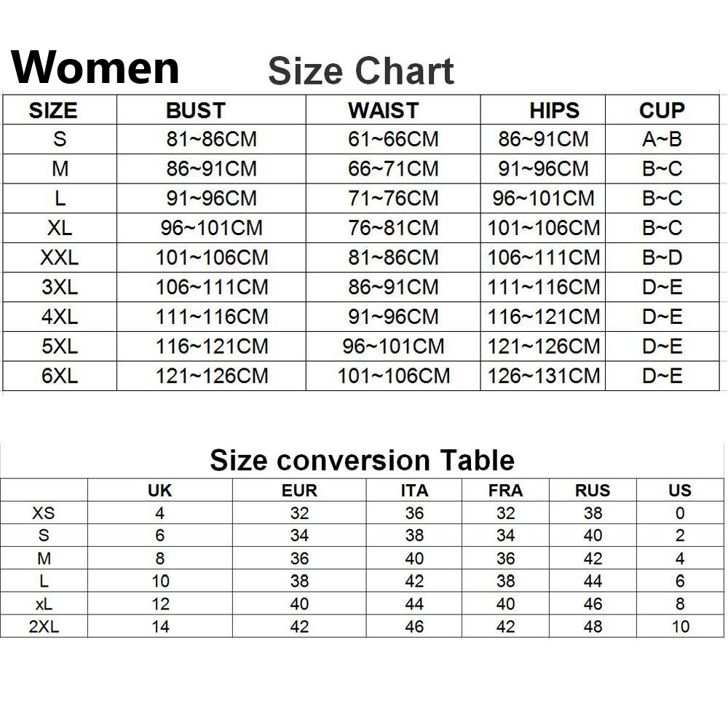Select the 6XL size row label
This screenshot has width=728, height=728.
pyautogui.click(x=60, y=376)
